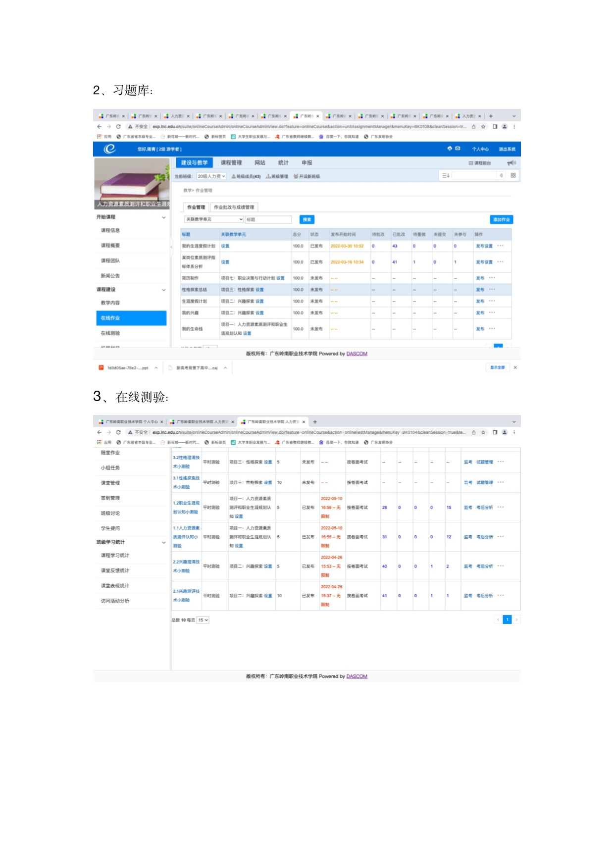Select 在线作业 in the left sidebar
This screenshot has height=868, width=614.
pos(131,318)
